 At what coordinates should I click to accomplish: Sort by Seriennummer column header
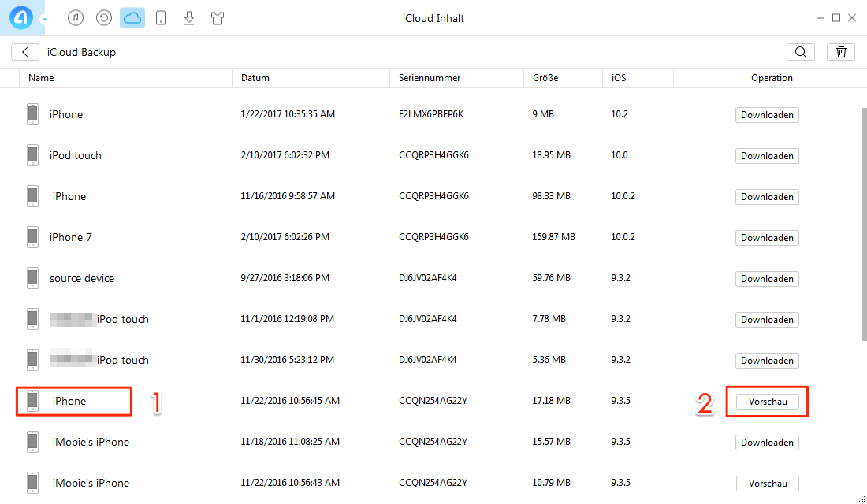click(430, 78)
